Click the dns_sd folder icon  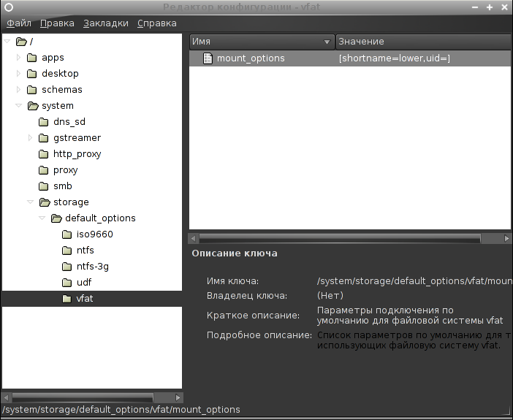click(x=44, y=122)
